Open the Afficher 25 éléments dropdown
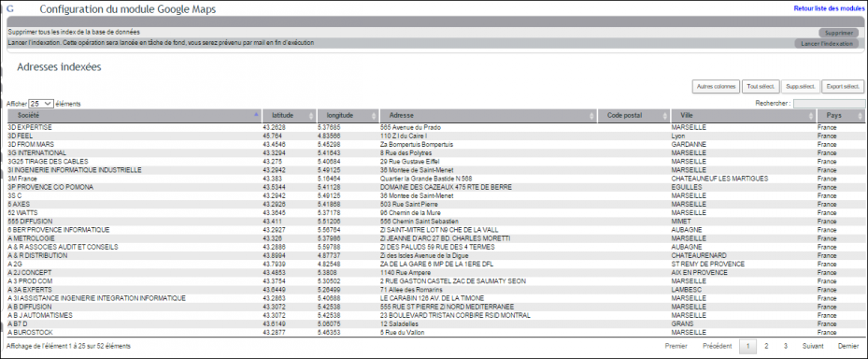The height and width of the screenshot is (359, 868). coord(41,104)
